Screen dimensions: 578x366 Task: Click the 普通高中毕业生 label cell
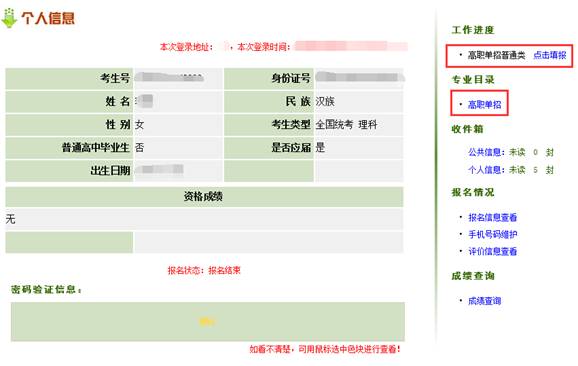tap(69, 148)
